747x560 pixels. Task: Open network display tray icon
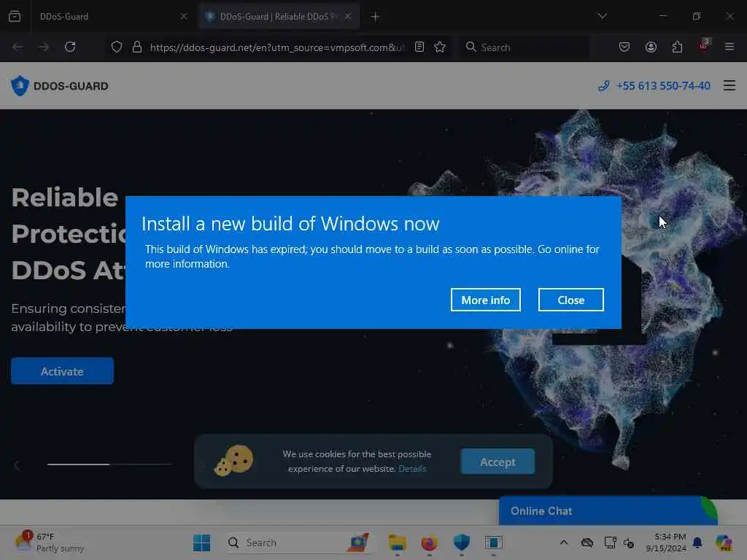coord(611,542)
